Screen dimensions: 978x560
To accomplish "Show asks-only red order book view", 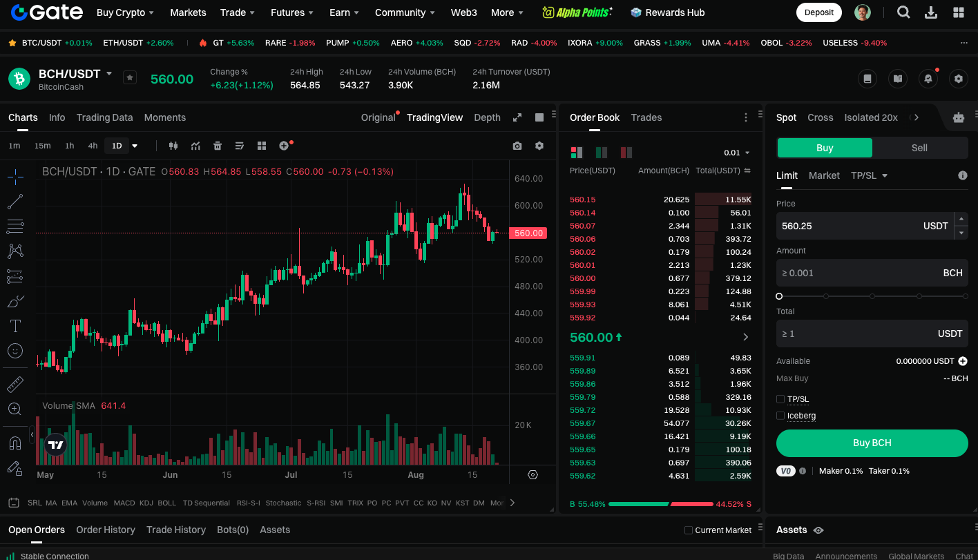I will coord(626,153).
